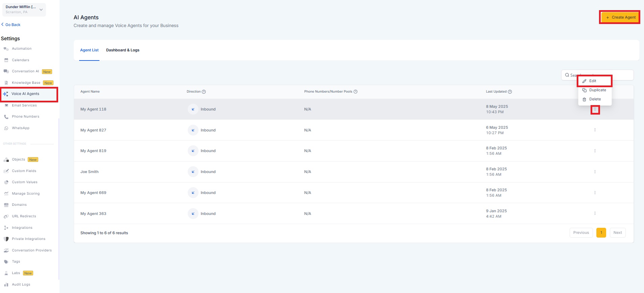Click the Voice AI Agents sparkle icon
Image resolution: width=644 pixels, height=293 pixels.
click(x=6, y=94)
